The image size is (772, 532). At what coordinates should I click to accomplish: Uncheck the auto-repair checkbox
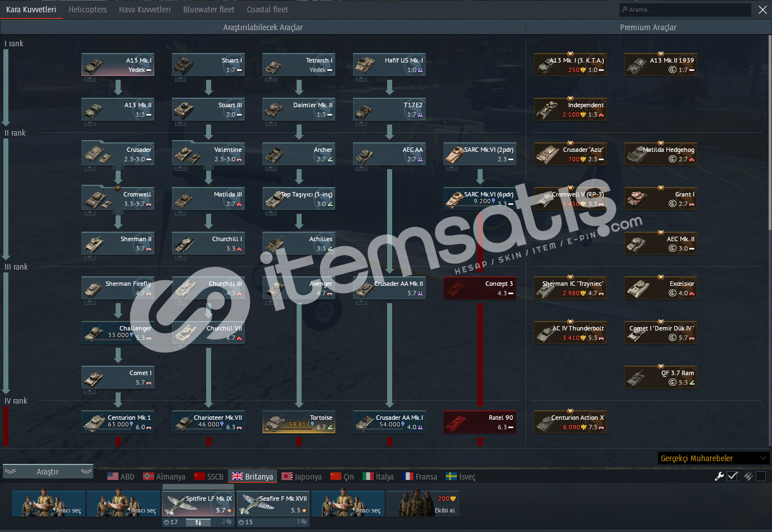[733, 476]
